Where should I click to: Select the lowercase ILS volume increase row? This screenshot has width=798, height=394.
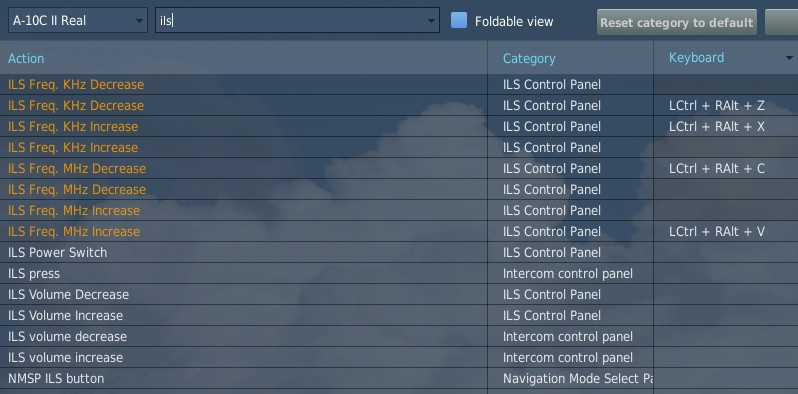(244, 357)
